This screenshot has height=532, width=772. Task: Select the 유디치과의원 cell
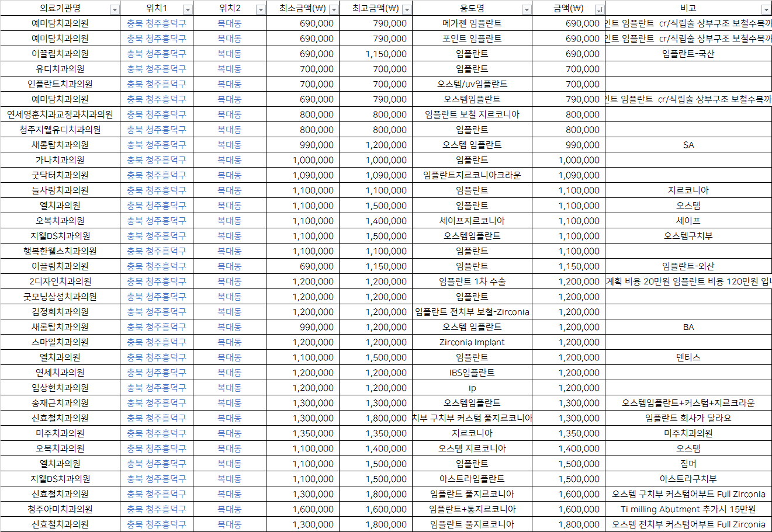[x=60, y=69]
